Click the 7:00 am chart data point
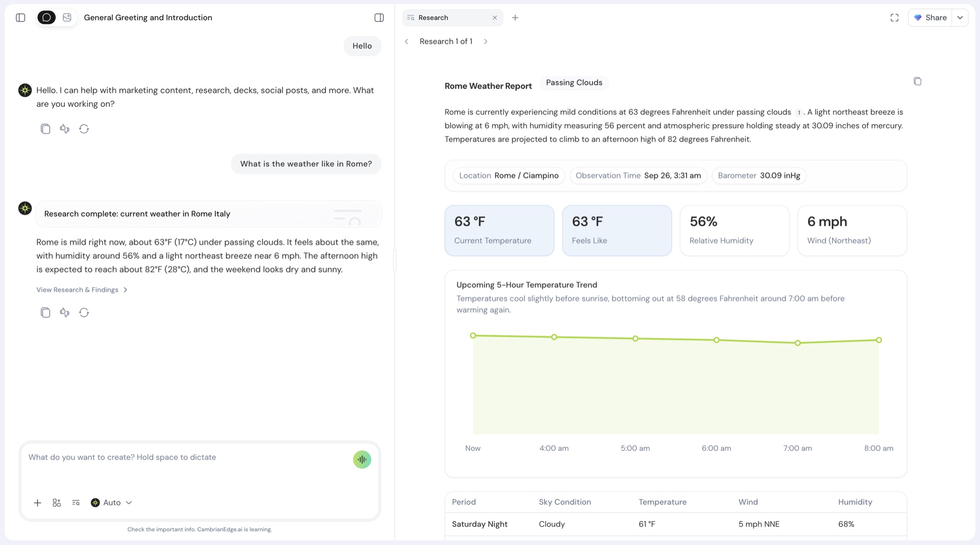Viewport: 980px width, 545px height. [798, 343]
